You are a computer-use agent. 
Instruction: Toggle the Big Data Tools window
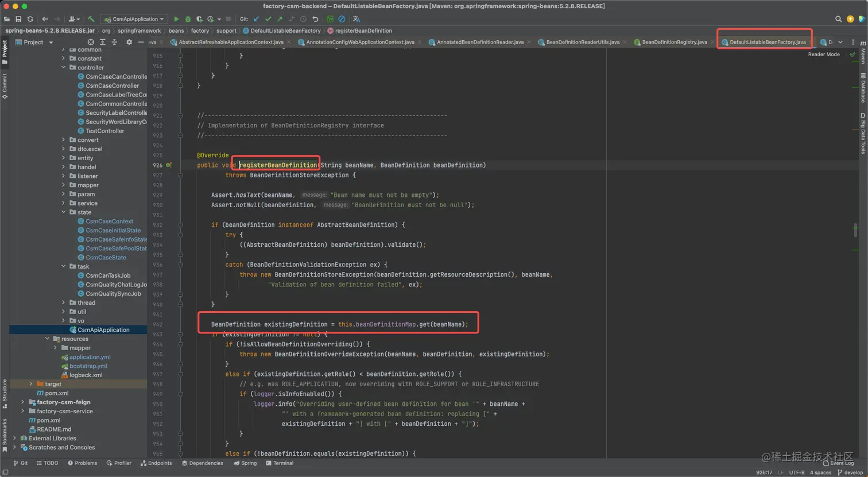(x=863, y=134)
